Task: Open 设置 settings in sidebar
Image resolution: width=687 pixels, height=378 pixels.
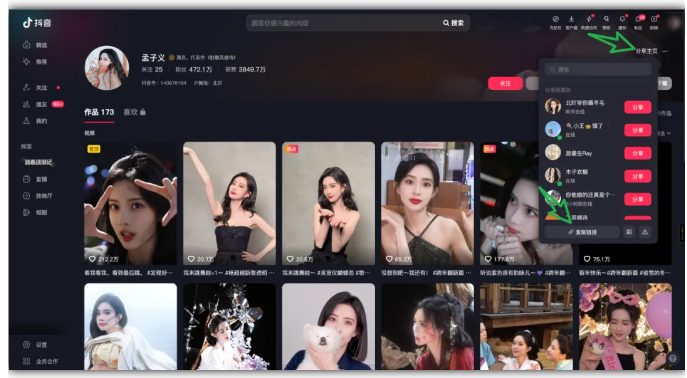Action: click(x=35, y=345)
